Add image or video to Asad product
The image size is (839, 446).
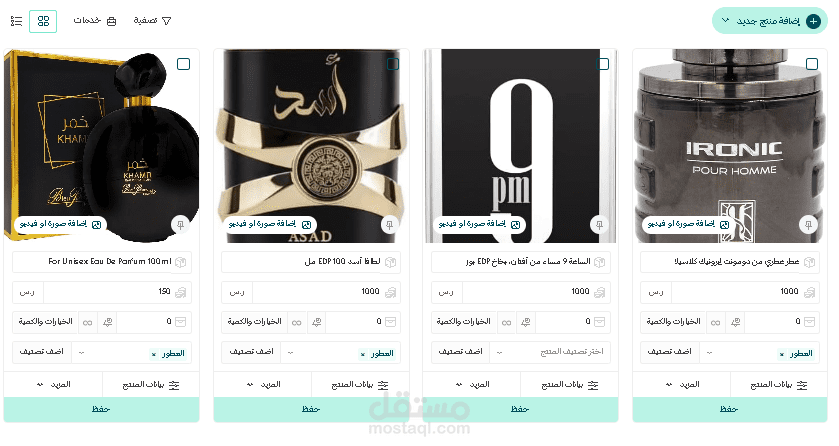tap(270, 224)
